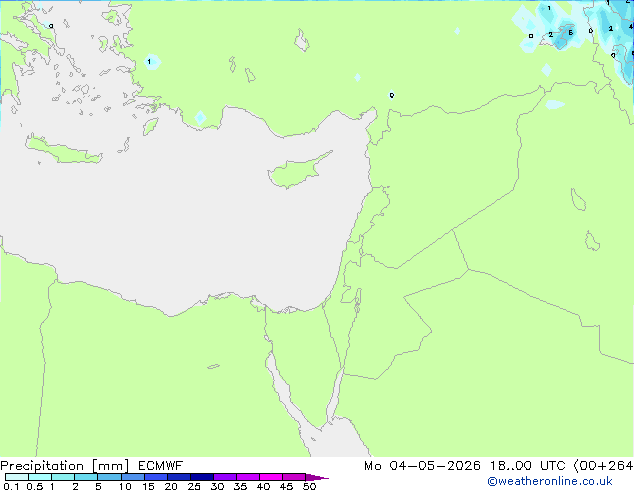The width and height of the screenshot is (634, 490).
Task: Click the 30–35 mm violet legend swatch
Action: 224,477
